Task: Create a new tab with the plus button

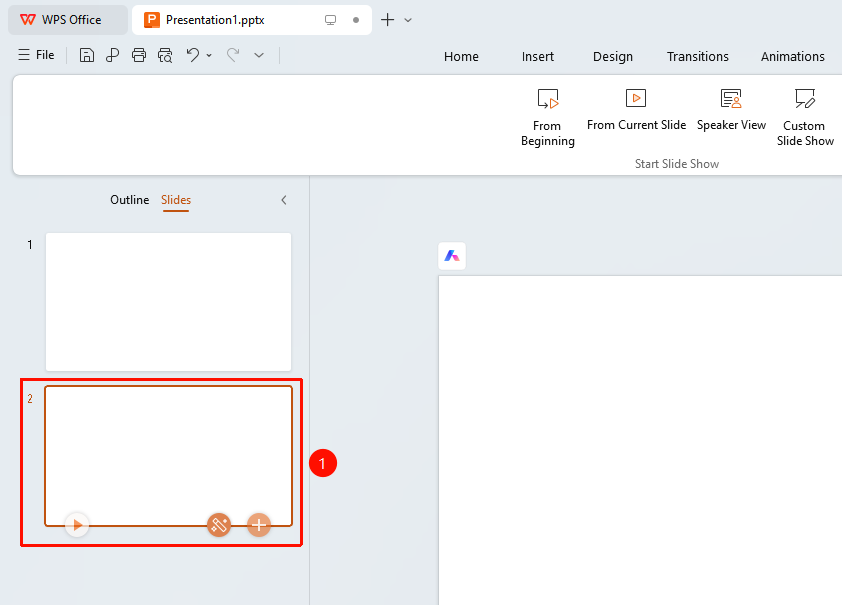Action: [388, 20]
